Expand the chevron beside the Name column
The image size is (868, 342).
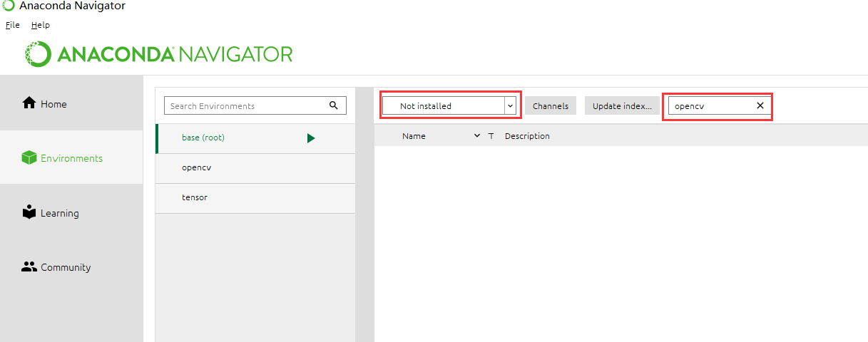(477, 135)
